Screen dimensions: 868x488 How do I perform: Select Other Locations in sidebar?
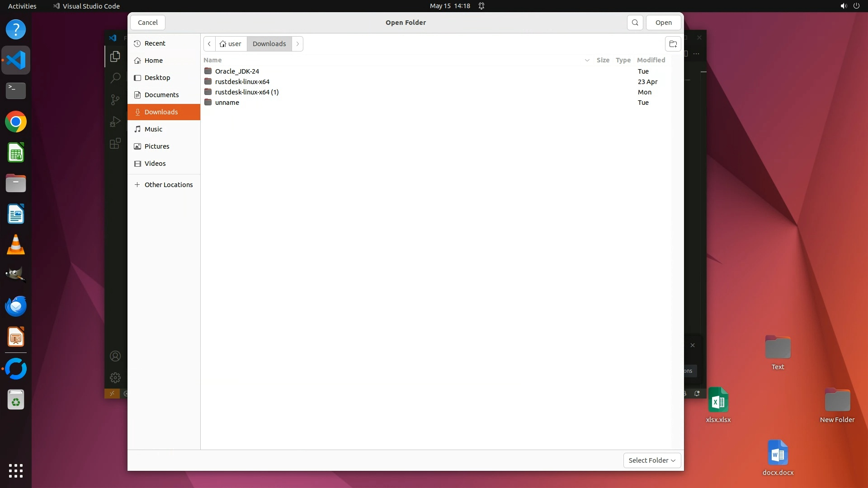coord(168,185)
